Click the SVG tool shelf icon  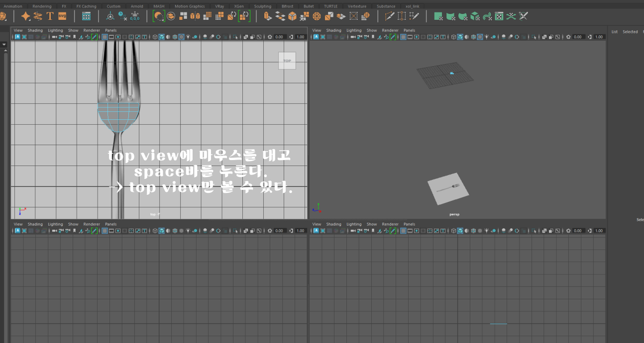coord(62,16)
